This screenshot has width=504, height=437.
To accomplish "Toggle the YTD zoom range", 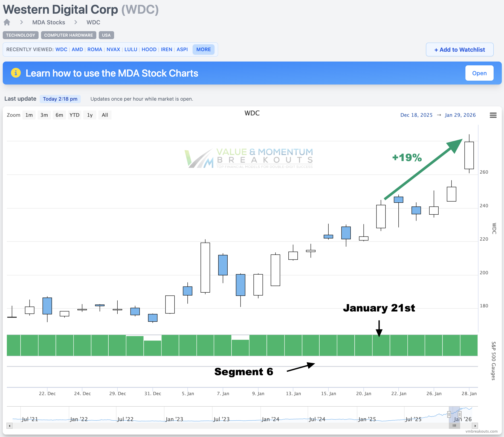I will pos(74,115).
